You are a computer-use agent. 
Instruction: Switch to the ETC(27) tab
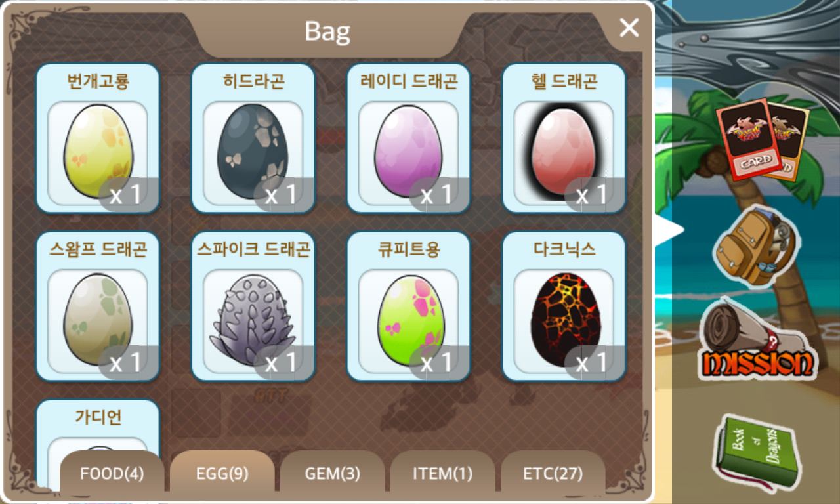click(553, 473)
